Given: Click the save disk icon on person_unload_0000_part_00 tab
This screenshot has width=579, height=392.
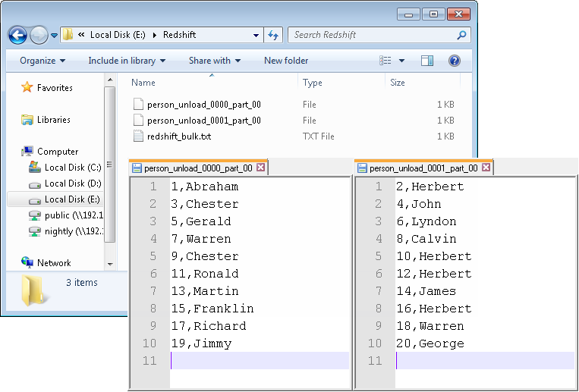Looking at the screenshot, I should click(x=137, y=168).
